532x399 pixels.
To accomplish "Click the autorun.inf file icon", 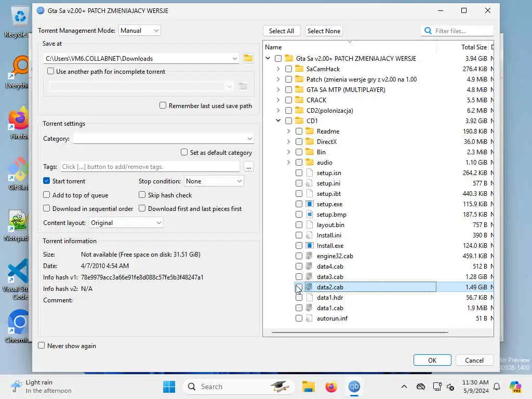I will click(309, 318).
